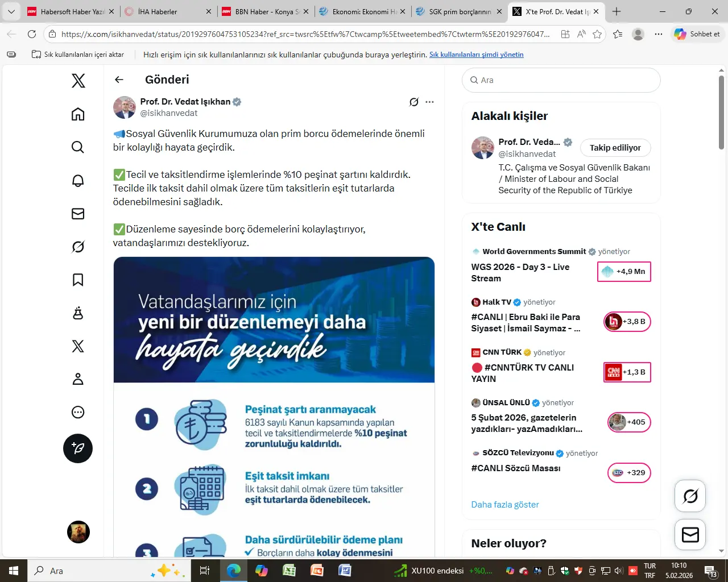Click the Daha fazla göster link
Viewport: 728px width, 582px height.
click(x=504, y=505)
